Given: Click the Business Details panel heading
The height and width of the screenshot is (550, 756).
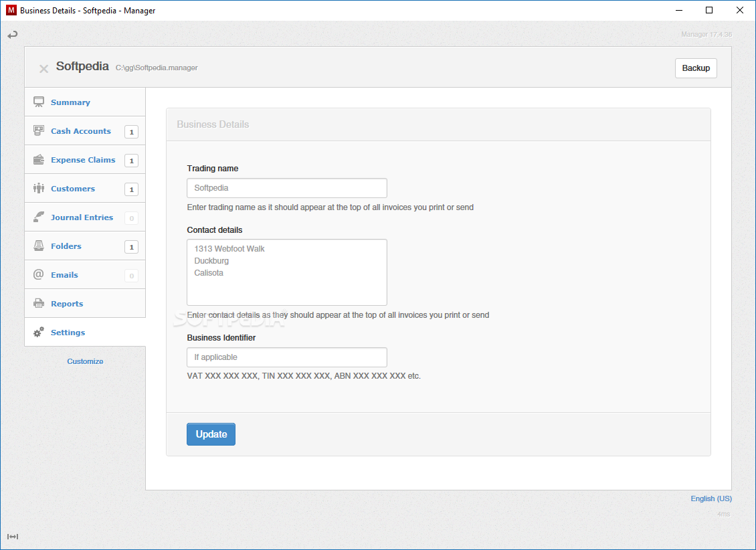Looking at the screenshot, I should (x=213, y=124).
